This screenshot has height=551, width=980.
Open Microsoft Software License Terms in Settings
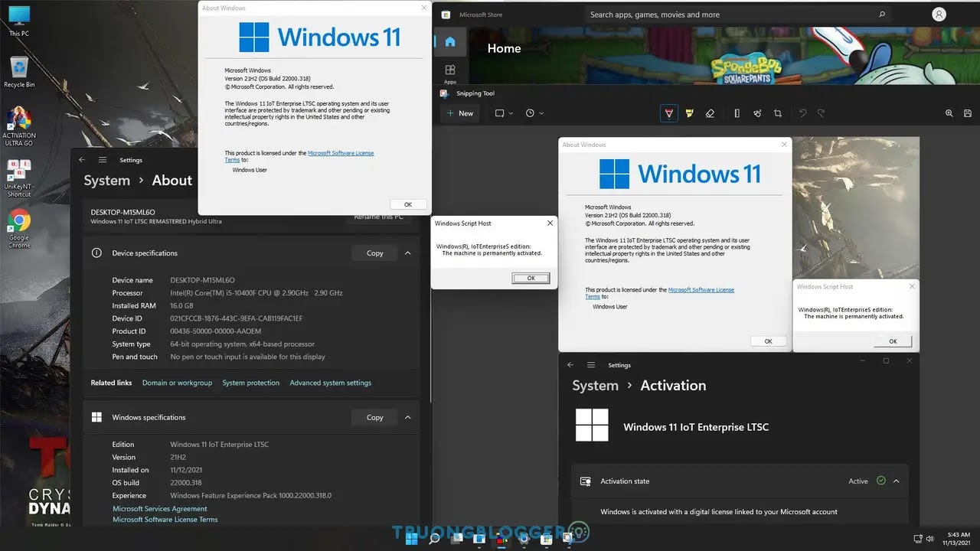pos(165,520)
